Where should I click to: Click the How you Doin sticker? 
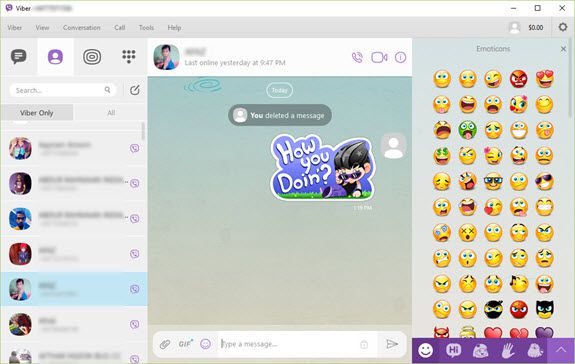pyautogui.click(x=322, y=168)
